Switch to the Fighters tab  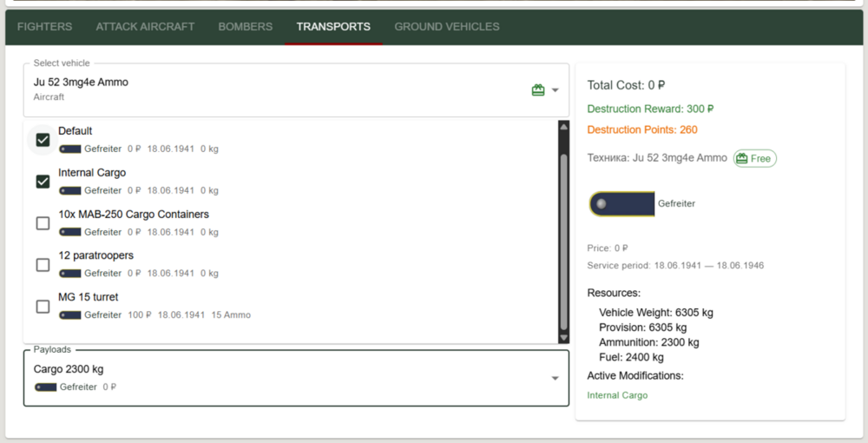(x=45, y=27)
